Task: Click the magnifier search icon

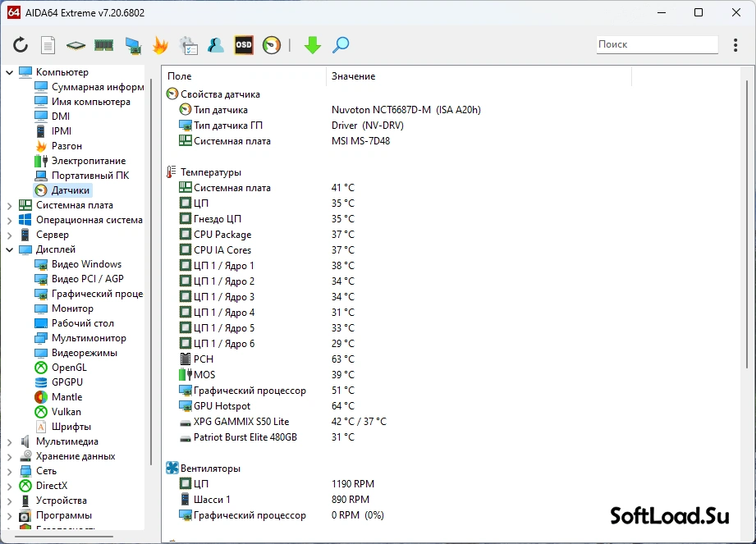Action: (x=341, y=45)
